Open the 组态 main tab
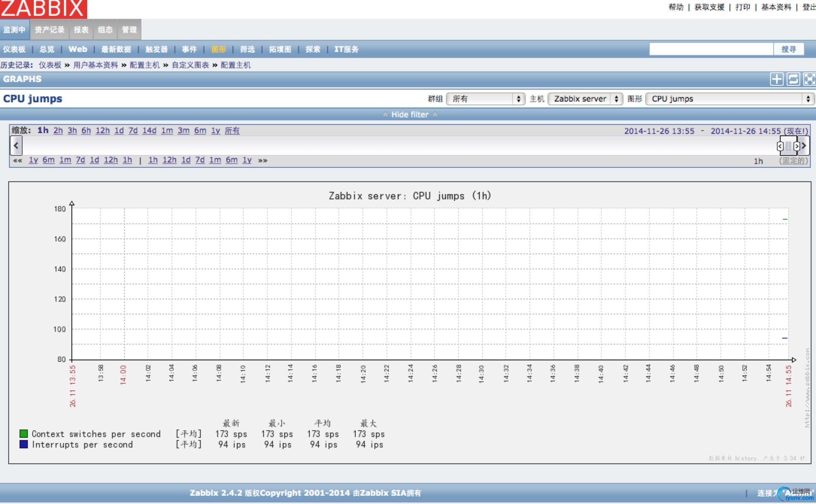This screenshot has height=504, width=816. pos(105,30)
